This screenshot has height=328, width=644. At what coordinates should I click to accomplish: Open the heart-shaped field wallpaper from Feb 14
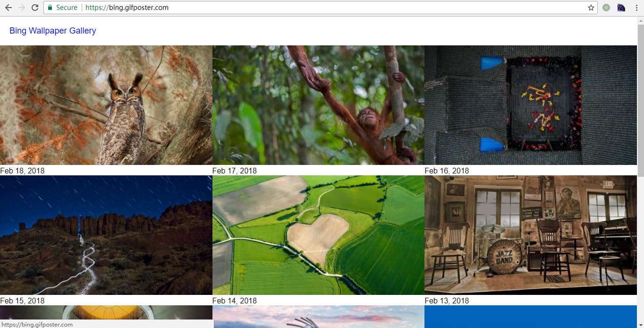pyautogui.click(x=318, y=235)
